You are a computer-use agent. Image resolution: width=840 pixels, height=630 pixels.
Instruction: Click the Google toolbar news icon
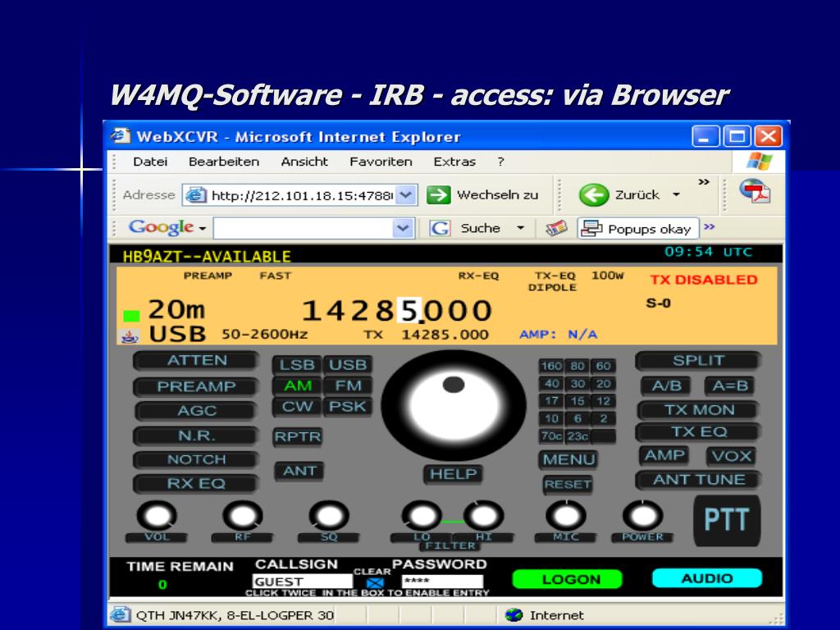pos(556,229)
